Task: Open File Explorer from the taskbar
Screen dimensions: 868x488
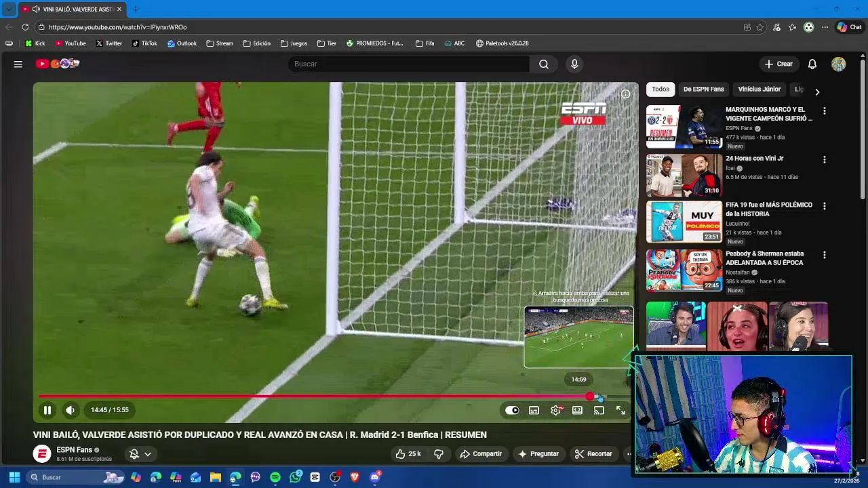Action: point(216,477)
